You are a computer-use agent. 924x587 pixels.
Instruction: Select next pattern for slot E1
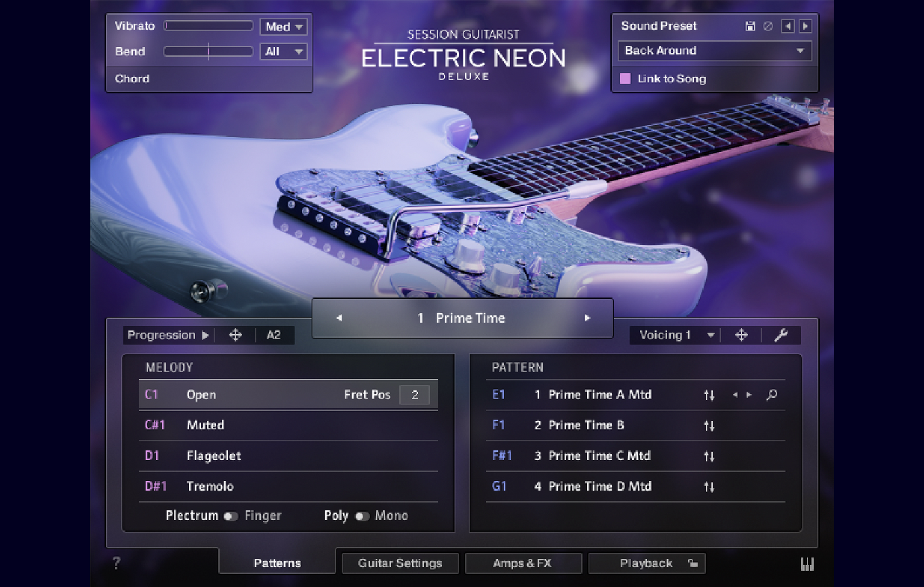pos(749,395)
